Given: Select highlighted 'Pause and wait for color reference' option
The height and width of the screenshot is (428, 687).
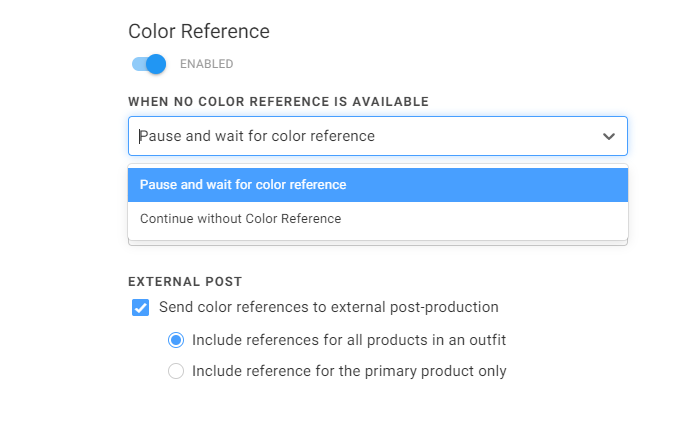Looking at the screenshot, I should [x=378, y=185].
